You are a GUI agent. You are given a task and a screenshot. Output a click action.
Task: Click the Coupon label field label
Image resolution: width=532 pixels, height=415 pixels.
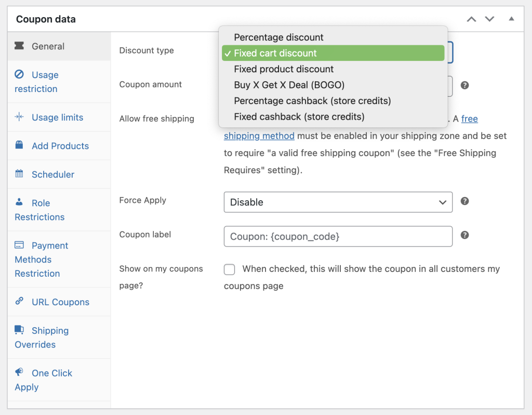145,235
